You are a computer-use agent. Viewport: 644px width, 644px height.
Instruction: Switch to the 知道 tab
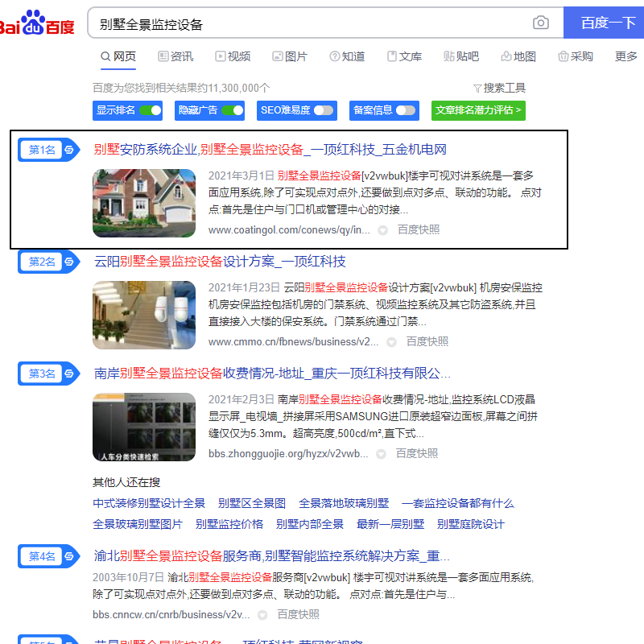pos(347,56)
